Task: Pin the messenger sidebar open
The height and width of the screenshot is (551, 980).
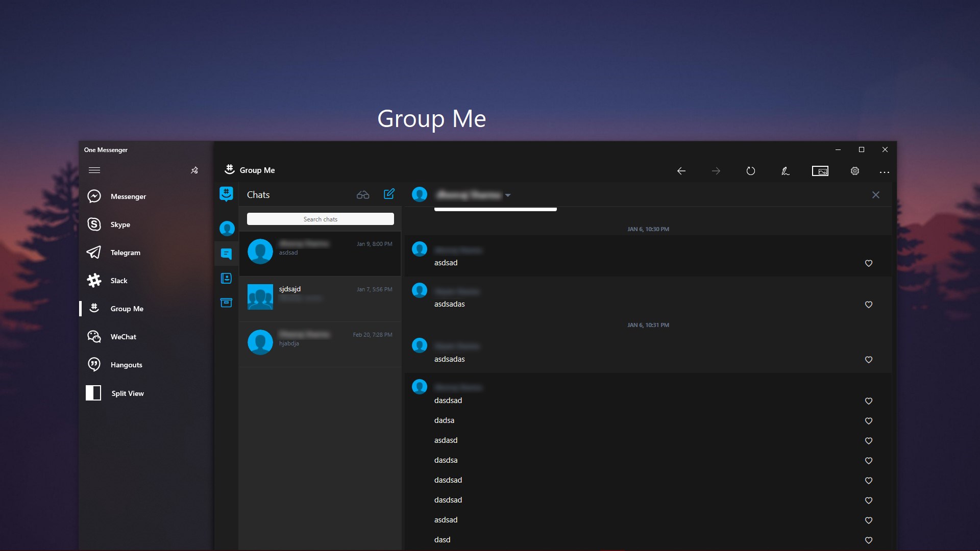Action: click(x=194, y=170)
